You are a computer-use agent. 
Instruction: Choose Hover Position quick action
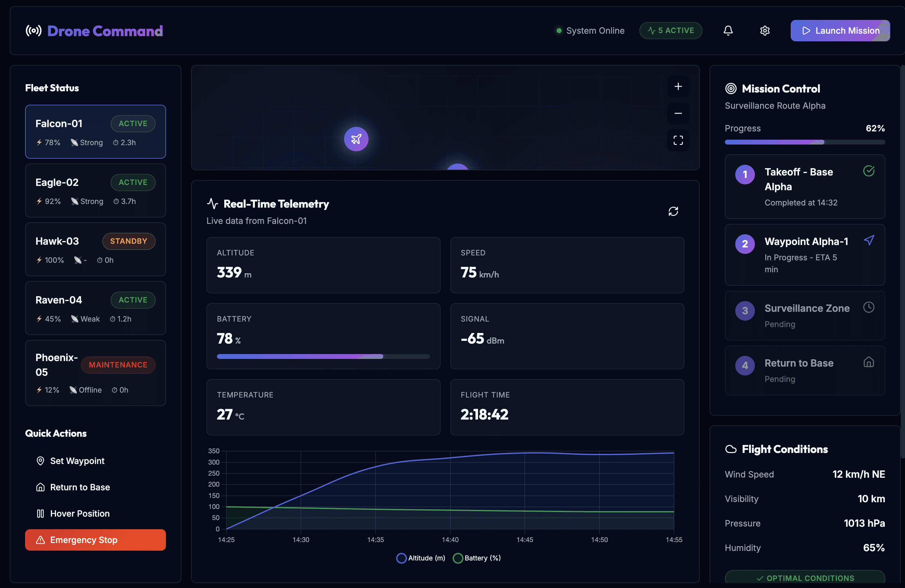click(79, 514)
